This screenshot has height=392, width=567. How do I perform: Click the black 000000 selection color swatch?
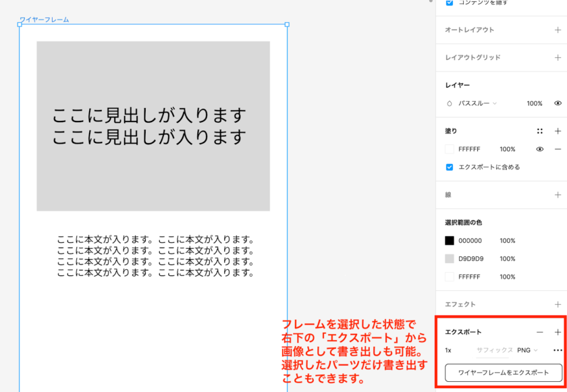(450, 240)
